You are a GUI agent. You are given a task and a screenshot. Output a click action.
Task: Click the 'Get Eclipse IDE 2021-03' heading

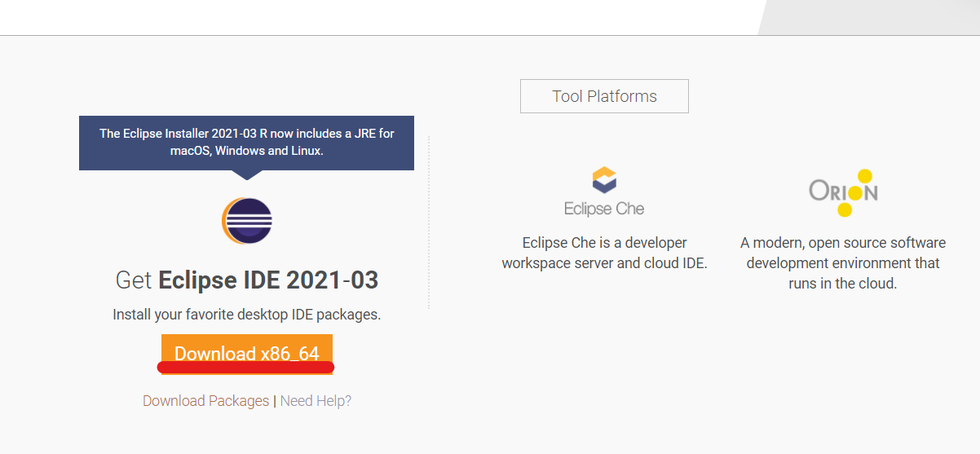click(247, 280)
